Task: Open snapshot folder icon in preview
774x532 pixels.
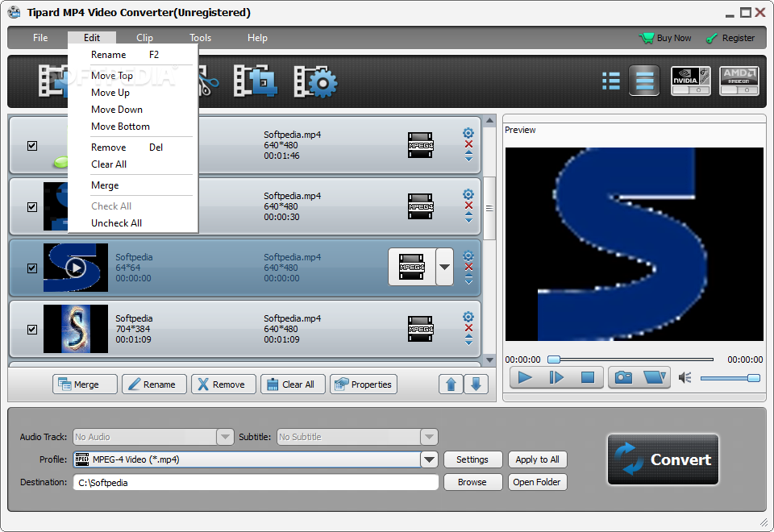Action: (655, 377)
